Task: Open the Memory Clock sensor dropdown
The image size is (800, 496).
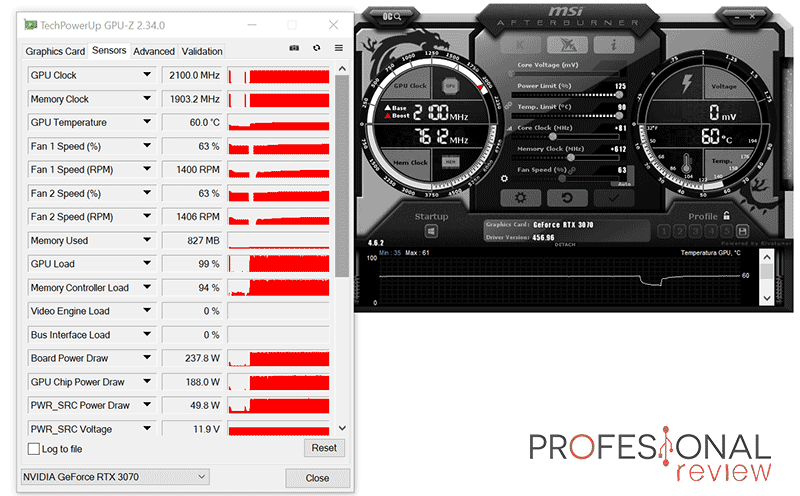Action: [x=147, y=98]
